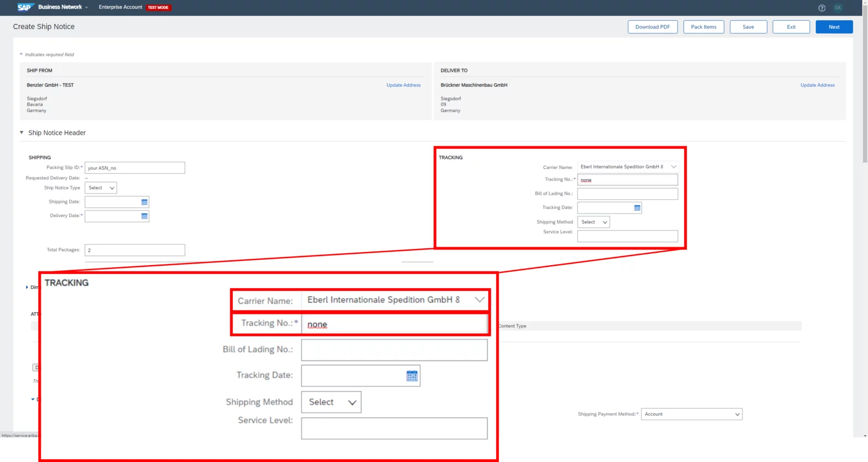The width and height of the screenshot is (868, 462).
Task: Proceed with the Next button
Action: point(834,27)
